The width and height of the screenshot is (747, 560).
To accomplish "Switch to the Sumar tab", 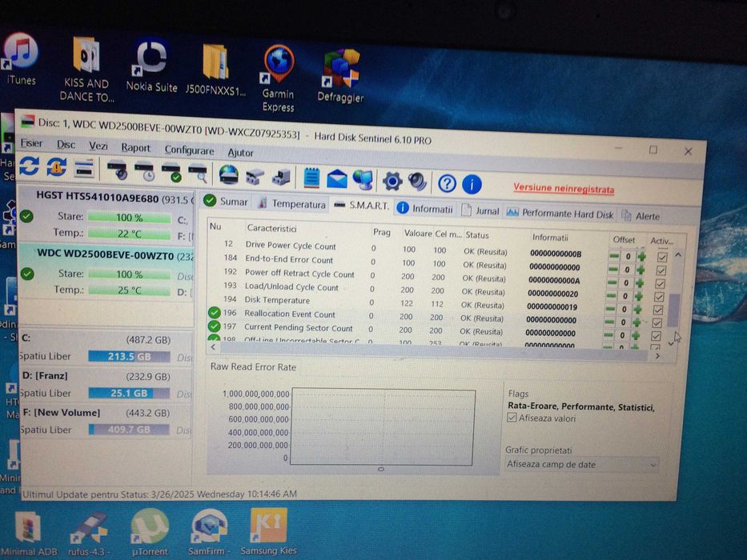I will 225,202.
